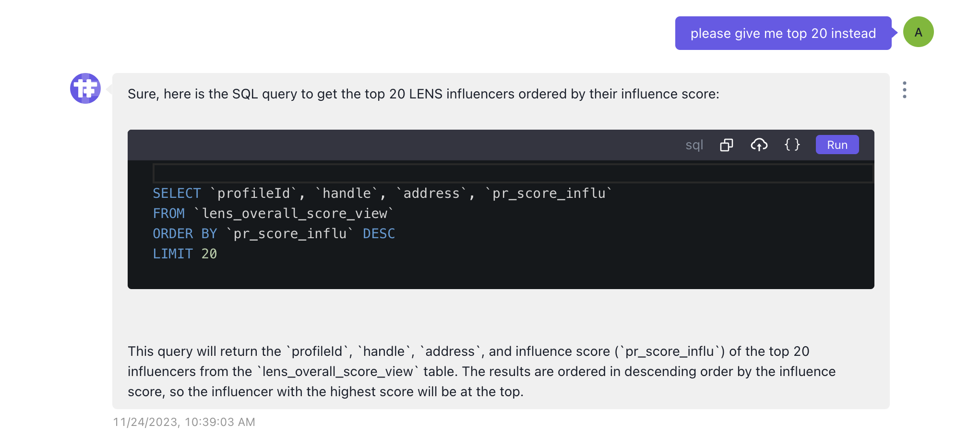
Task: Click the lens_overall_score_view table name in code
Action: [294, 213]
